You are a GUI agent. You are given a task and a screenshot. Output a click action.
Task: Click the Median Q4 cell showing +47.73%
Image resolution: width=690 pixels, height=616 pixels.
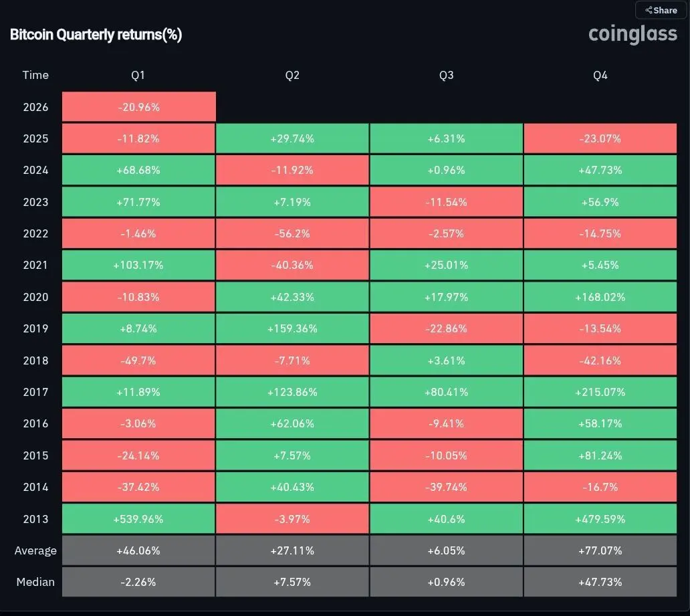(x=600, y=582)
